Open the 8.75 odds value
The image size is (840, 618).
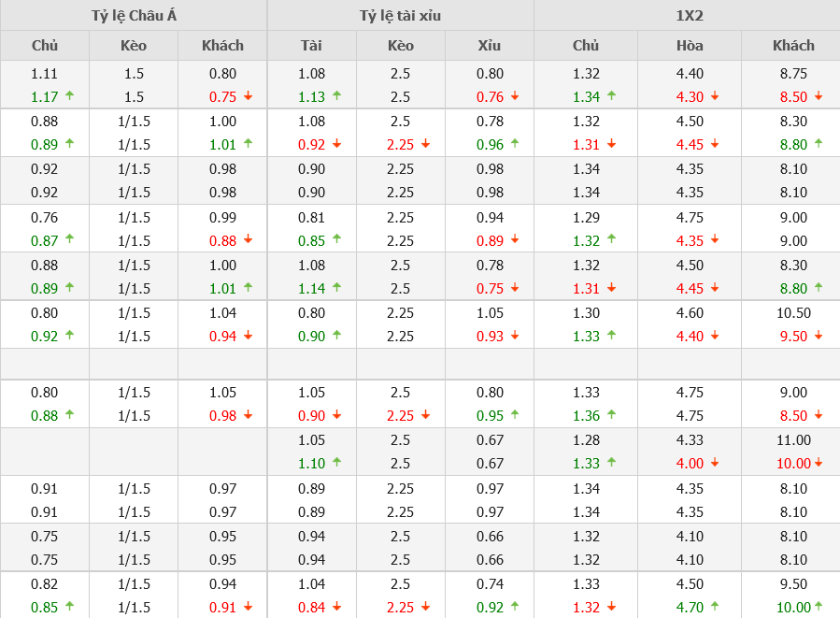pyautogui.click(x=793, y=74)
